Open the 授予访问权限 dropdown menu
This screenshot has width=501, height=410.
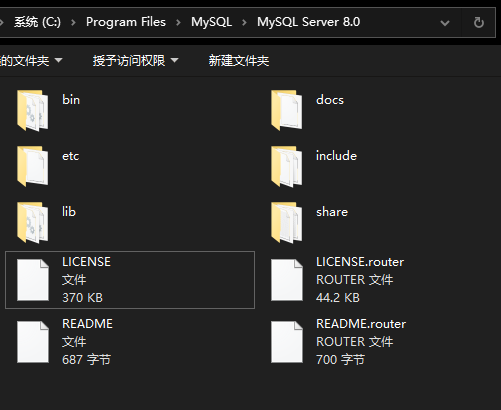pos(135,61)
